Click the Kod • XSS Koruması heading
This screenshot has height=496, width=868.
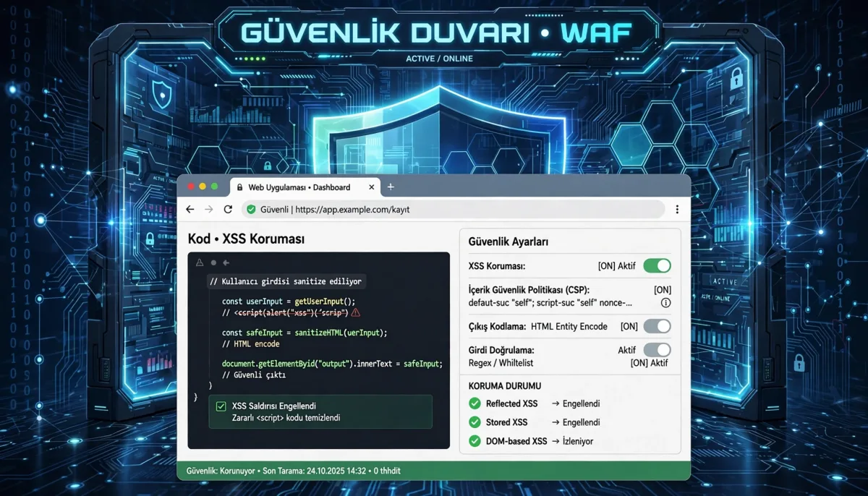[x=246, y=239]
